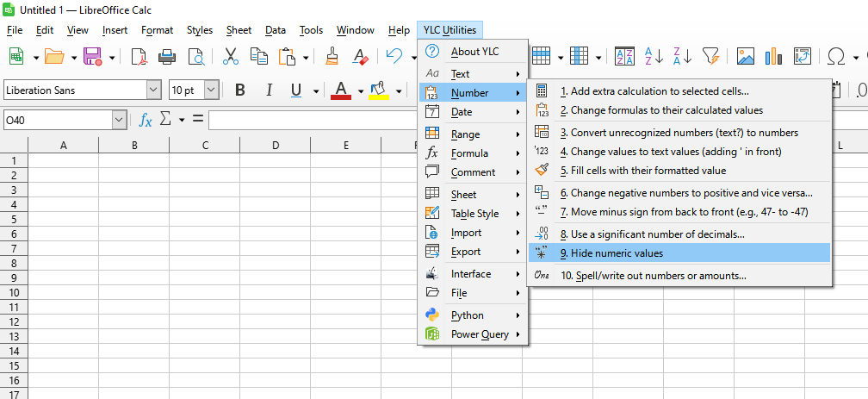
Task: Open the Name Box dropdown arrow
Action: coord(119,120)
